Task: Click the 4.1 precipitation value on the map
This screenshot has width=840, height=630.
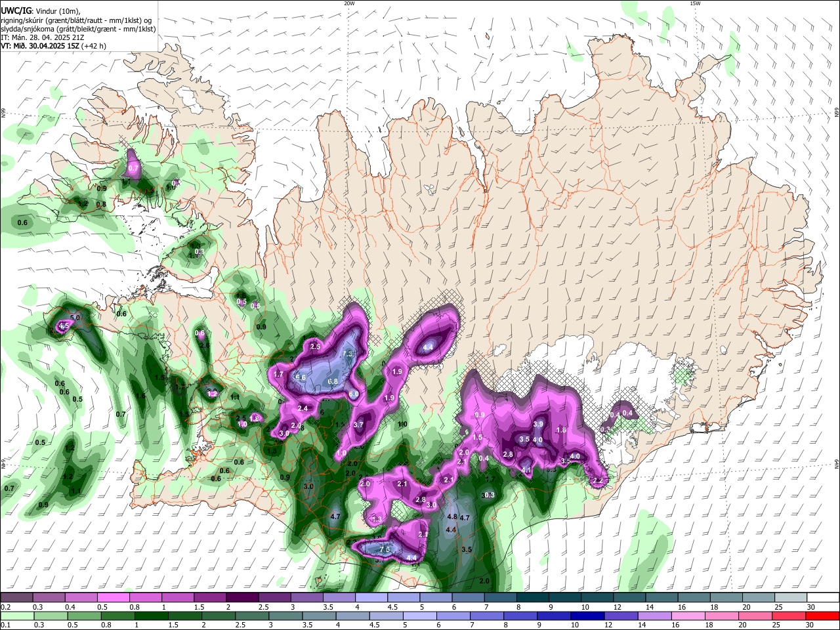Action: pyautogui.click(x=526, y=470)
